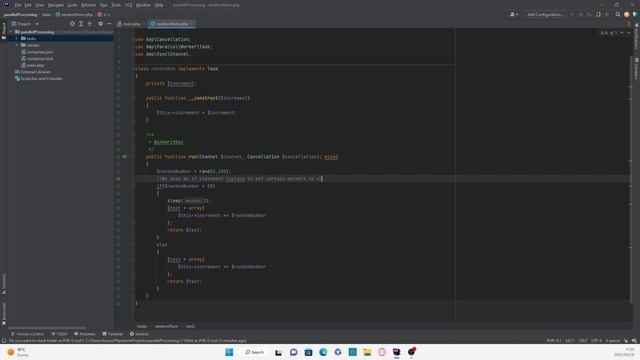Toggle the Notifications tool window
Image resolution: width=640 pixels, height=360 pixels.
[x=636, y=37]
